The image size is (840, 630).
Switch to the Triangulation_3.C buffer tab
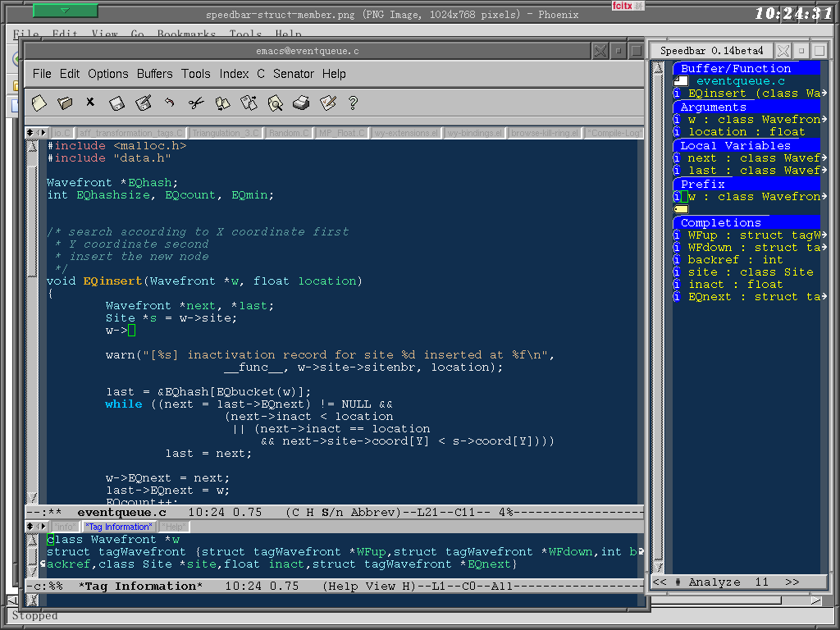click(x=225, y=133)
